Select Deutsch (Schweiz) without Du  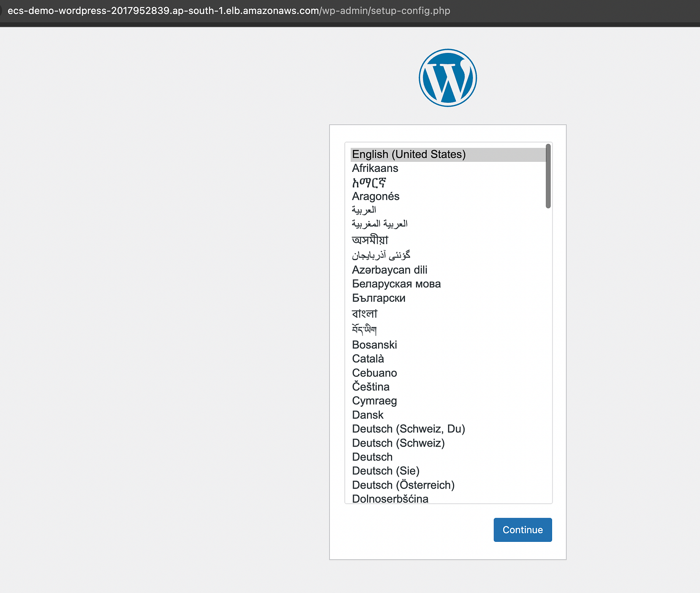coord(448,443)
